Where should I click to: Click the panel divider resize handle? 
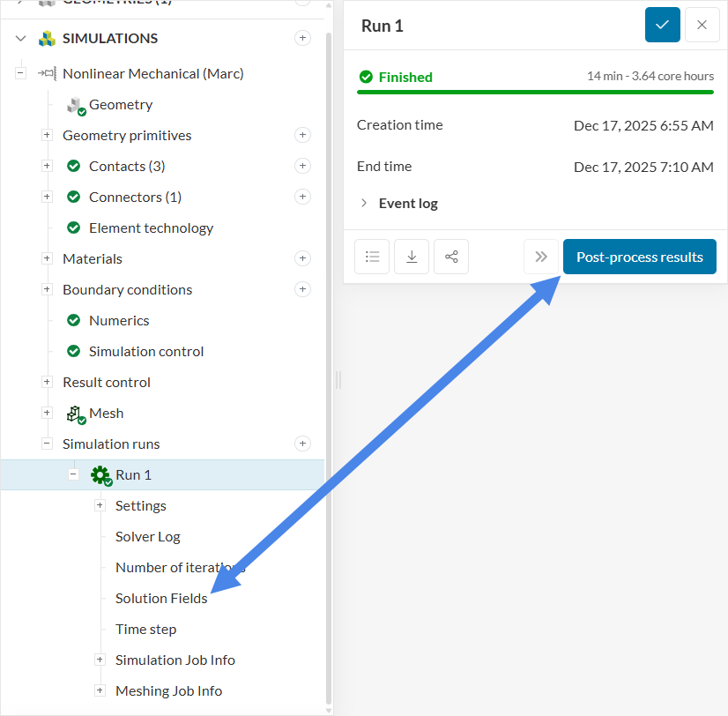(338, 380)
